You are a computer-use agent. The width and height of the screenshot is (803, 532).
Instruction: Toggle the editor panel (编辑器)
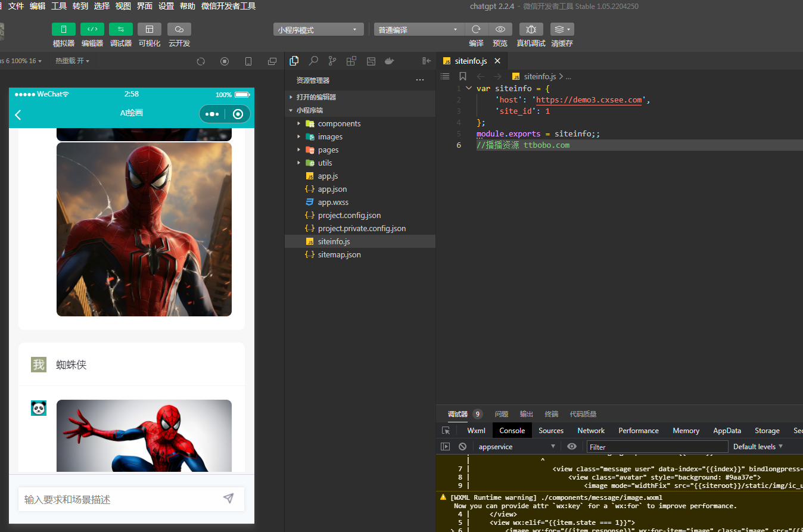92,29
